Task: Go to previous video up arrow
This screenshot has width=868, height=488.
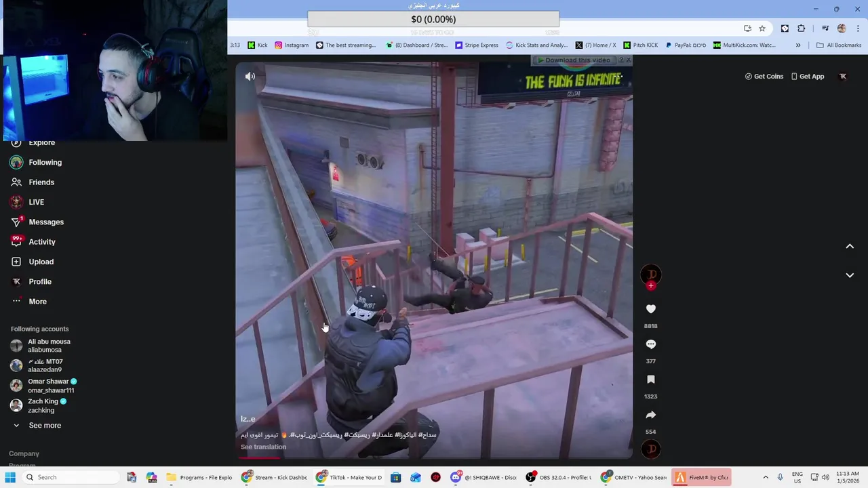Action: [x=850, y=247]
